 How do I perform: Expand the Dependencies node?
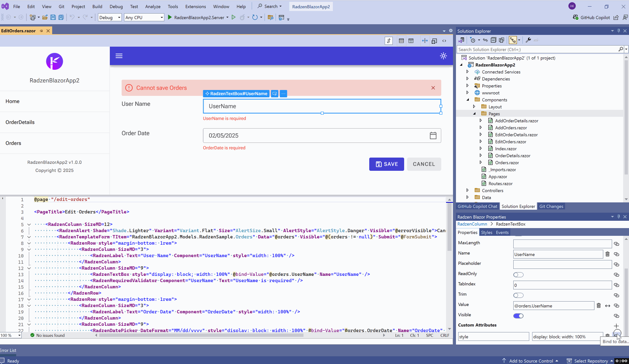467,79
